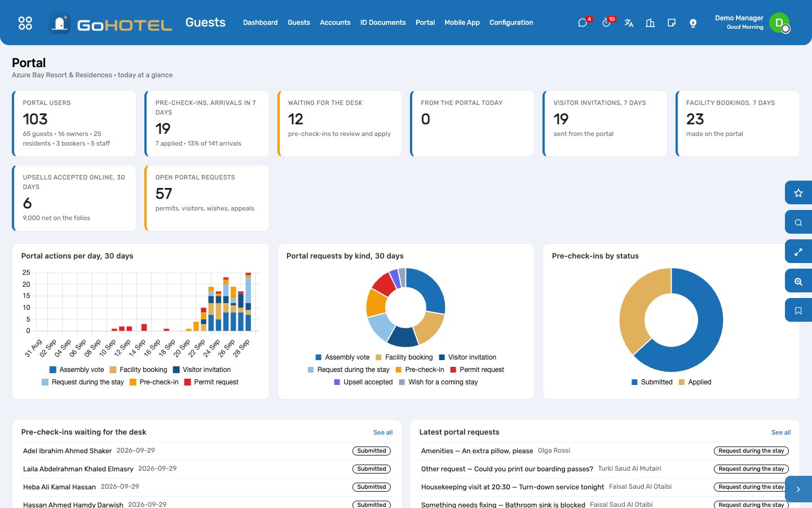Open Heba Ali Kamal Hassan row
The image size is (812, 508).
pos(207,487)
